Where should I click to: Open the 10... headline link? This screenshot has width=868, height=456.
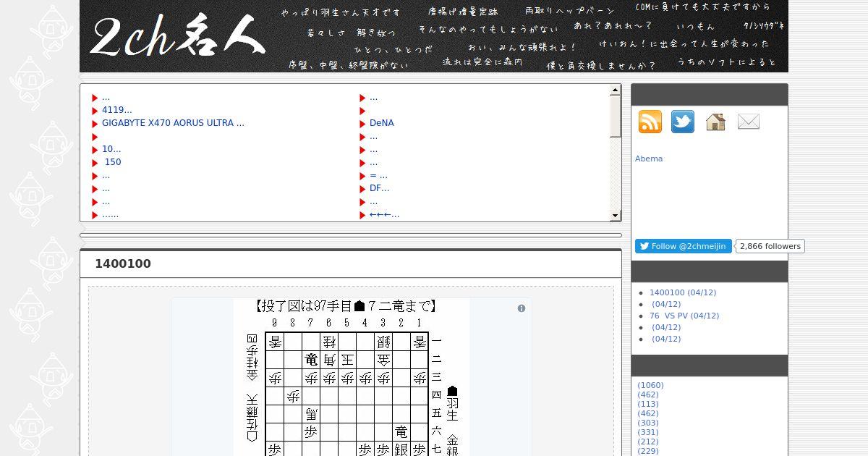pos(111,149)
